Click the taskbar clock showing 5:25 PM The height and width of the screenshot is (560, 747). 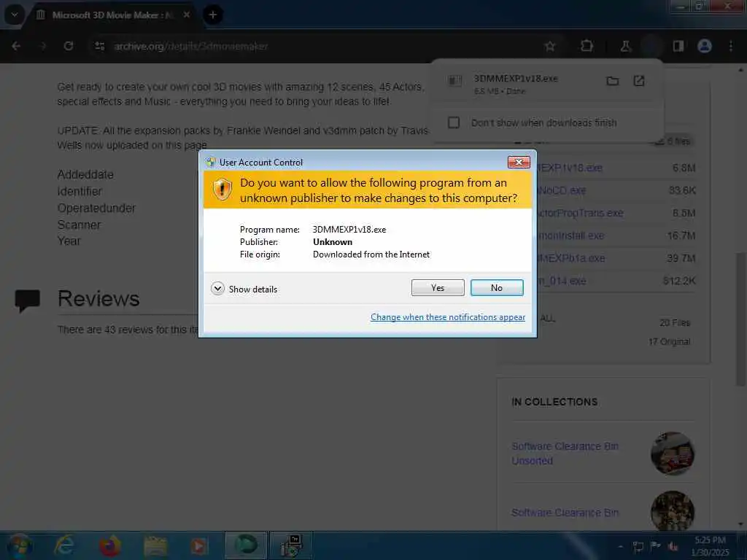pyautogui.click(x=710, y=545)
